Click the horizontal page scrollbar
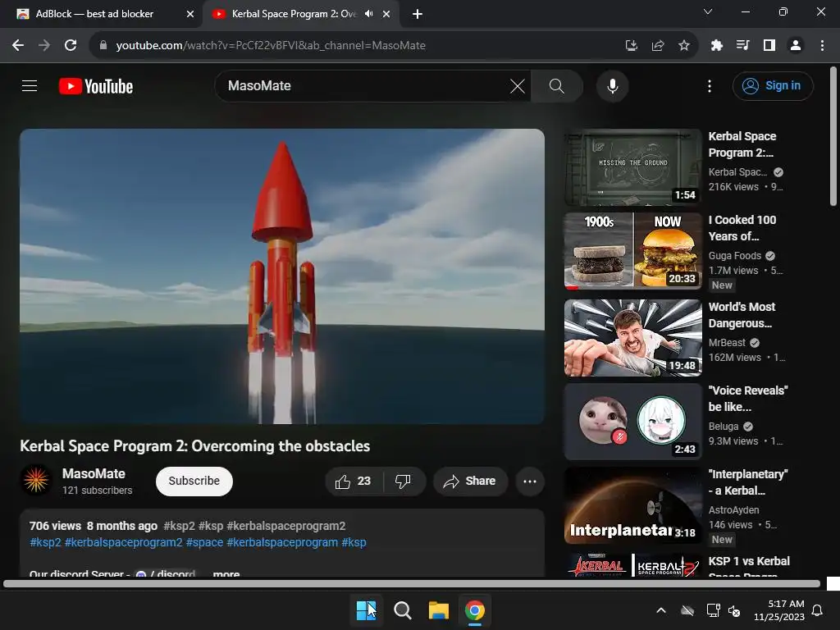 pos(412,583)
